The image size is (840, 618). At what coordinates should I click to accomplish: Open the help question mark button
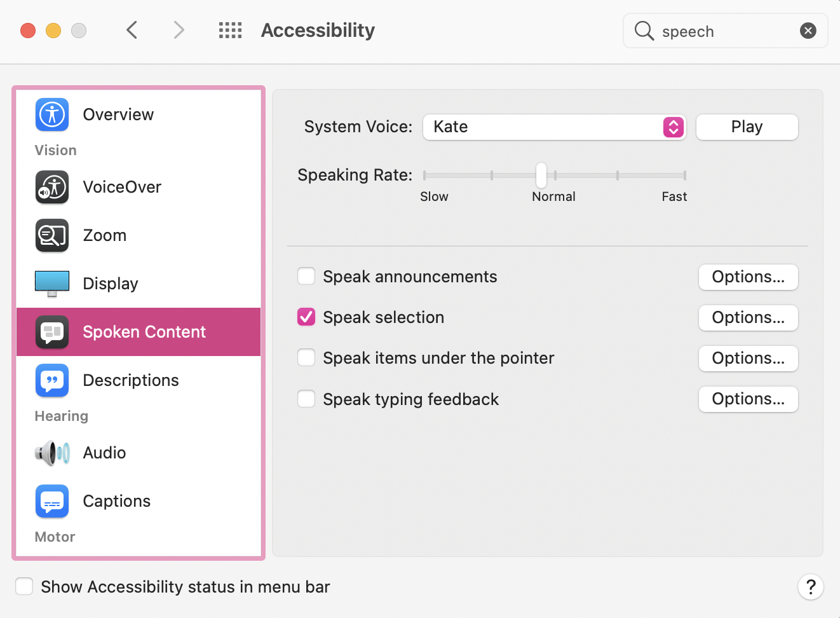coord(811,586)
